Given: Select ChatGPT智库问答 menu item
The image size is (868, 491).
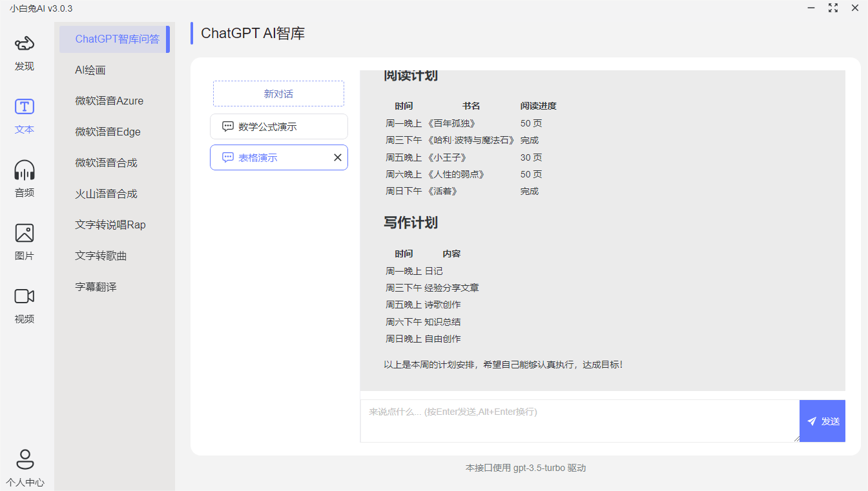Looking at the screenshot, I should pos(115,39).
